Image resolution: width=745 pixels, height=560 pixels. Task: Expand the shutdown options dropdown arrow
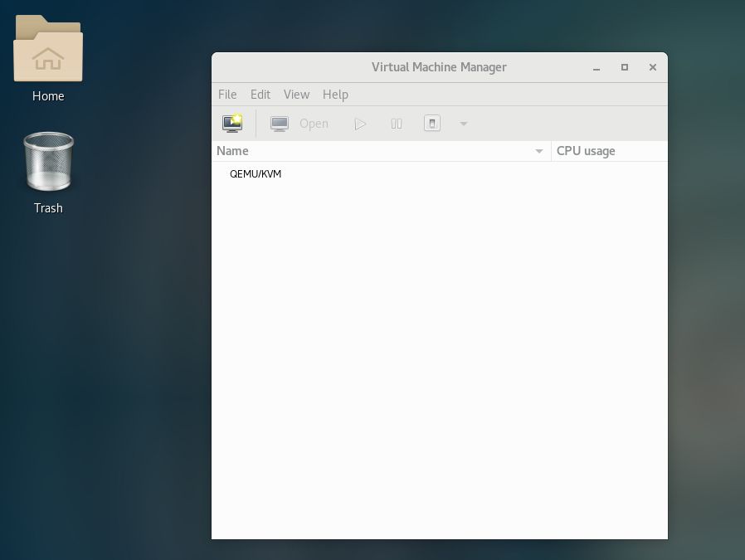pos(464,124)
